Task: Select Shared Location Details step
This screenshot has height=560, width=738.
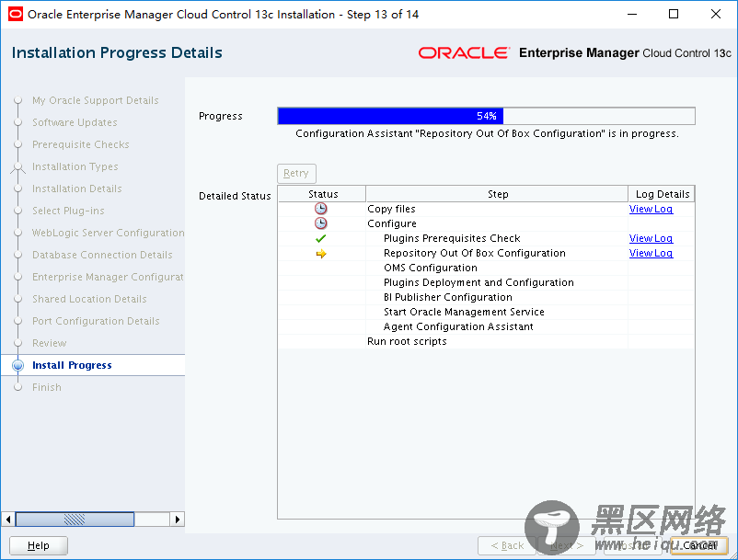Action: point(89,299)
